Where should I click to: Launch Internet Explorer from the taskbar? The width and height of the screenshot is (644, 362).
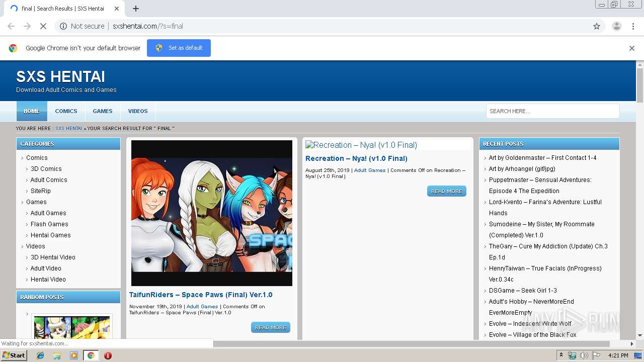click(40, 355)
